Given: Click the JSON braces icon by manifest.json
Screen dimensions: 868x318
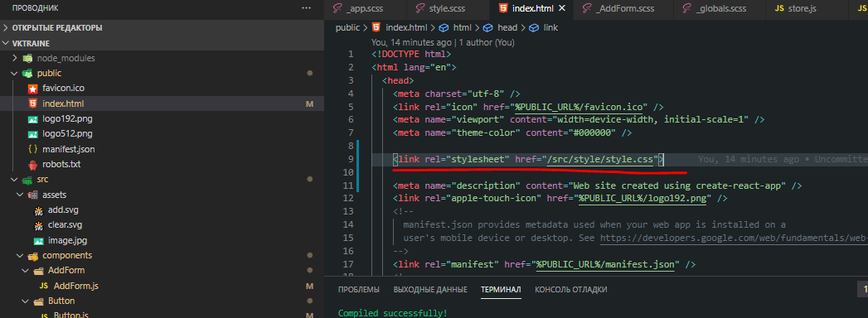Looking at the screenshot, I should click(32, 149).
